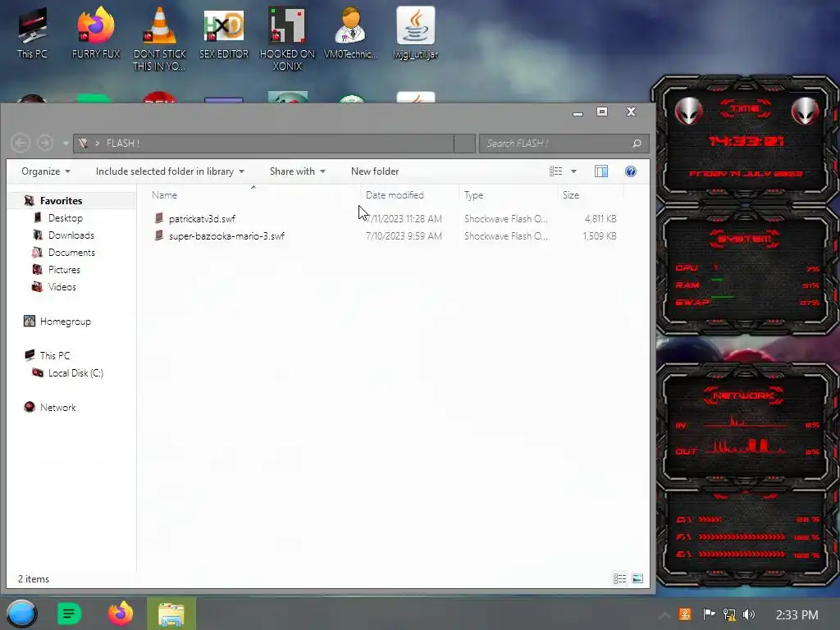The height and width of the screenshot is (630, 840).
Task: Open This PC desktop icon
Action: point(32,33)
